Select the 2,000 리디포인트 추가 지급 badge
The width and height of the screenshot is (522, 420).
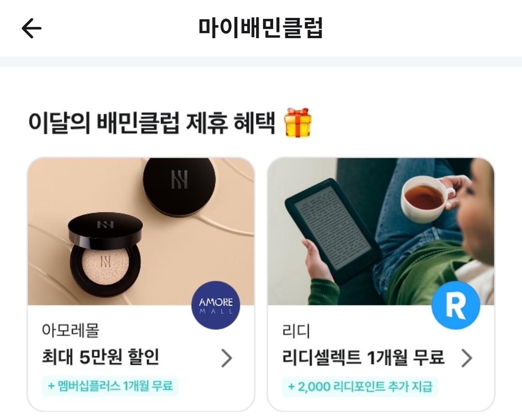360,387
